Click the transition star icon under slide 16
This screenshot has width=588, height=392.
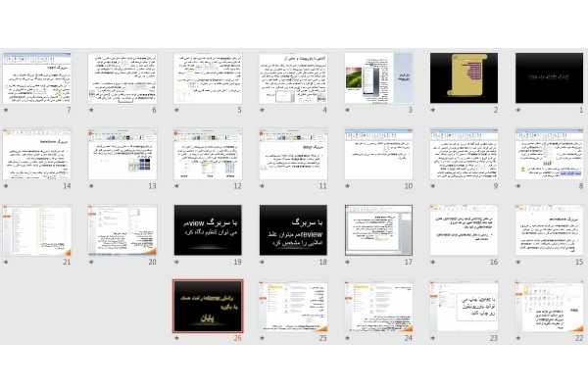pos(433,262)
